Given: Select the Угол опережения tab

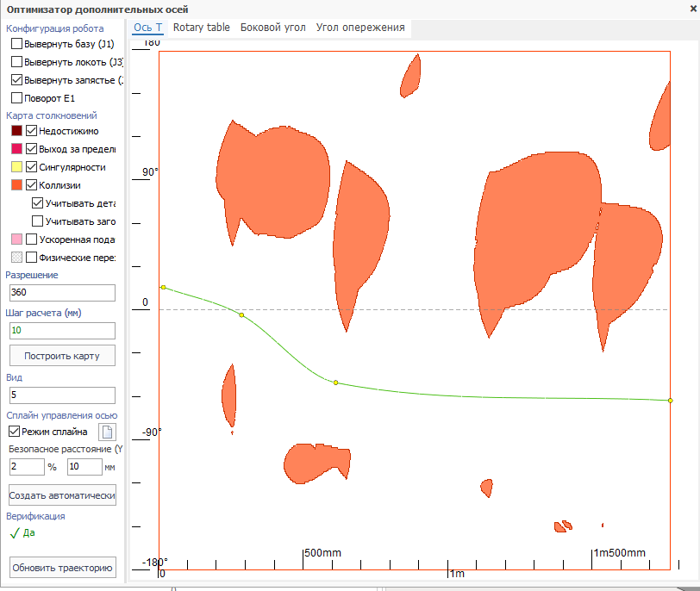Looking at the screenshot, I should (x=360, y=28).
